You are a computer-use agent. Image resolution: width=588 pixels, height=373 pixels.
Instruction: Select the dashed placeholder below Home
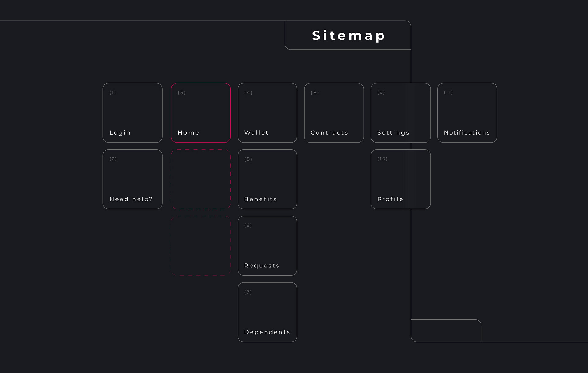point(201,179)
